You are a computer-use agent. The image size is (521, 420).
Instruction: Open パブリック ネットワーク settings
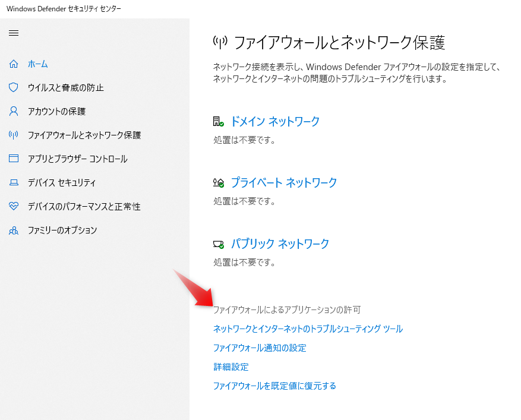(280, 244)
